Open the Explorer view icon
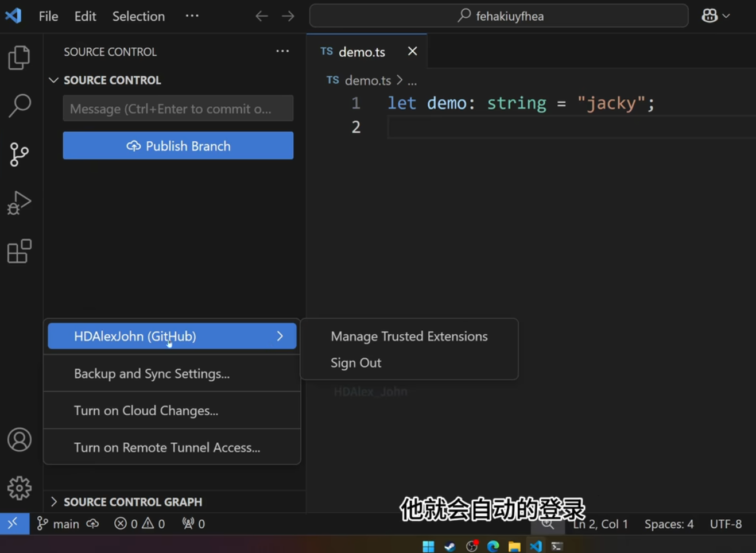 [19, 57]
